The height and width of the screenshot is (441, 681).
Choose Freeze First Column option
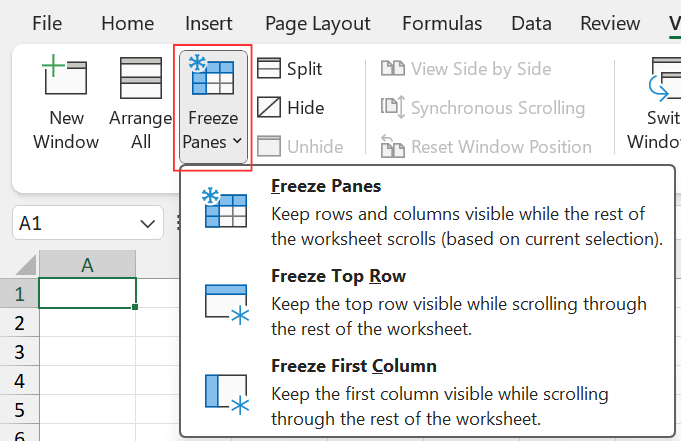click(x=353, y=366)
